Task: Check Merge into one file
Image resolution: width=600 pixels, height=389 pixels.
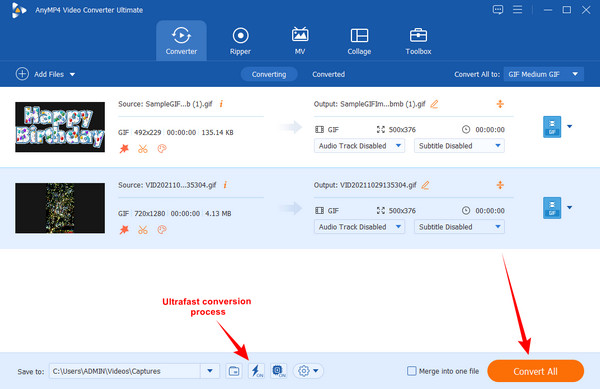Action: pos(412,371)
